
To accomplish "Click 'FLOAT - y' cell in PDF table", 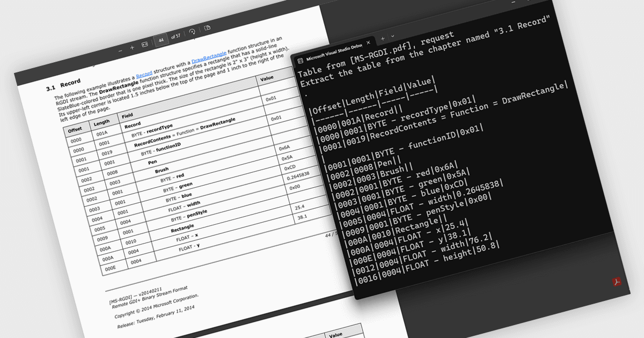I will [190, 247].
